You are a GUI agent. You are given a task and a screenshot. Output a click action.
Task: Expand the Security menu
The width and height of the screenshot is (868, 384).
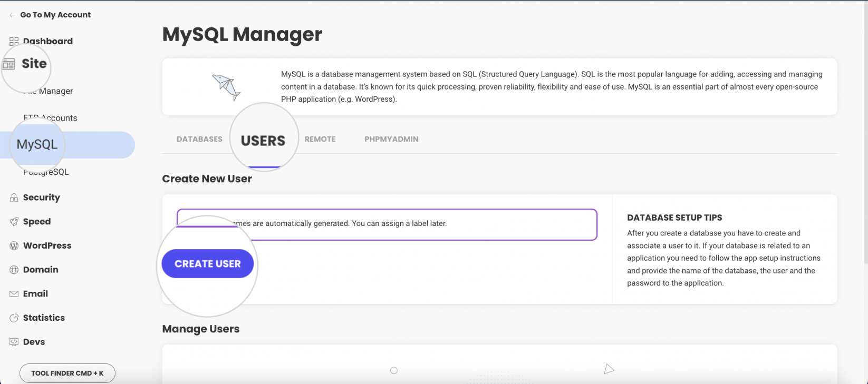pos(42,198)
